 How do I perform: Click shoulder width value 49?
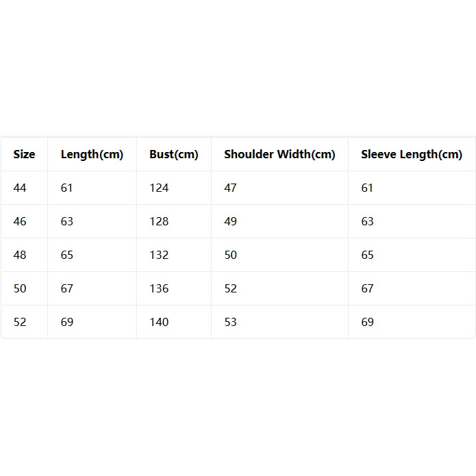pyautogui.click(x=230, y=221)
